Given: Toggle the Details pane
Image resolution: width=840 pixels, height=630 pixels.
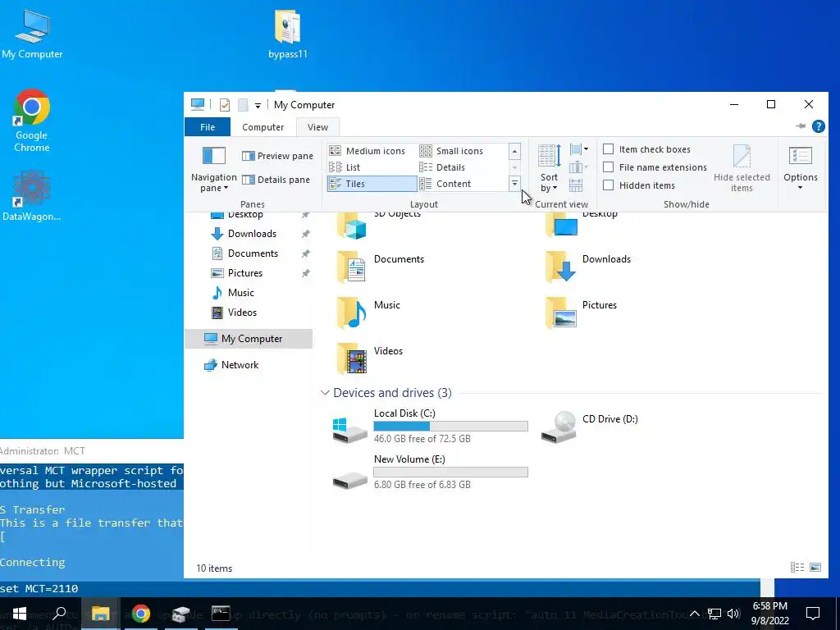Looking at the screenshot, I should pyautogui.click(x=276, y=180).
